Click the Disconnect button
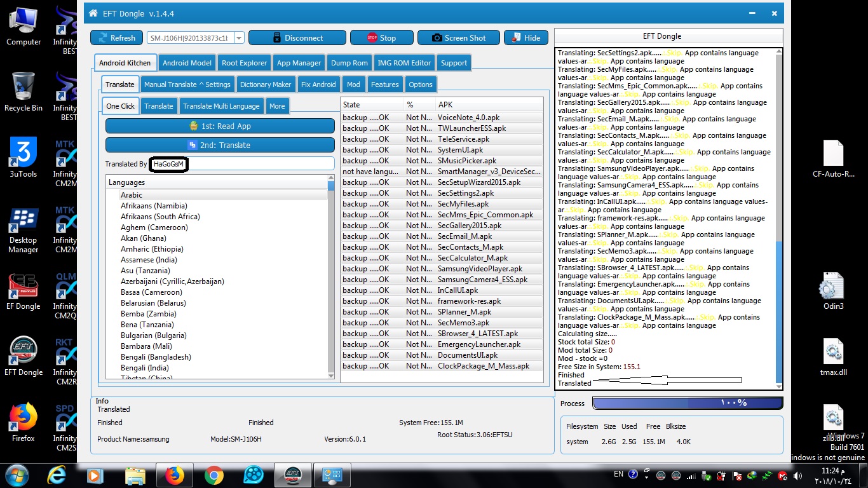 (296, 38)
